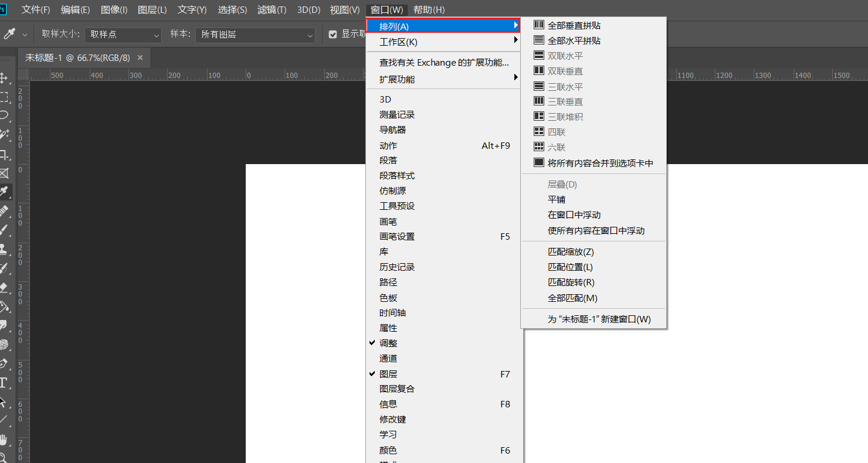Toggle the 显示取样环 checkbox

(333, 35)
